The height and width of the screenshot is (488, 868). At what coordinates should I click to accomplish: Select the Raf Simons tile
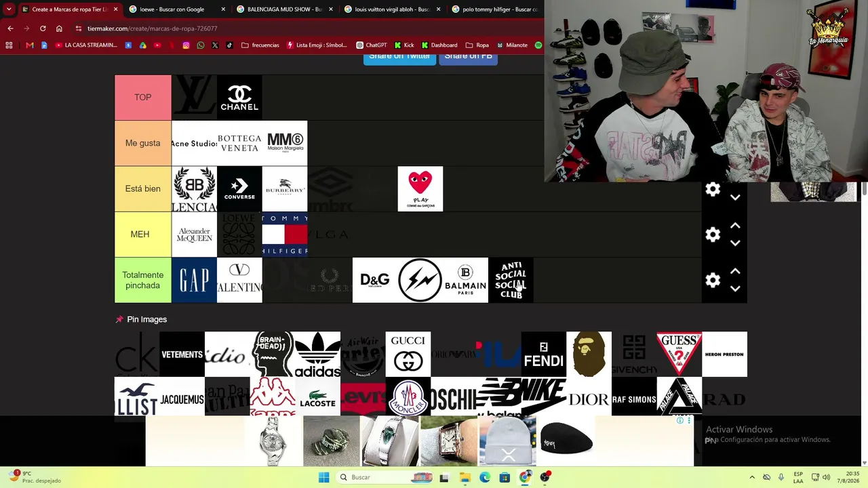tap(634, 396)
